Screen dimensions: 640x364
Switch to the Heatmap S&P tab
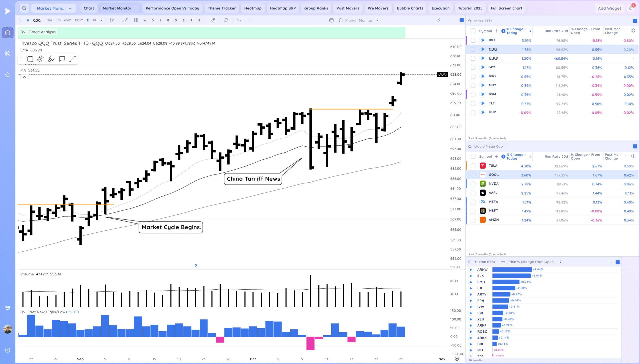pyautogui.click(x=282, y=8)
